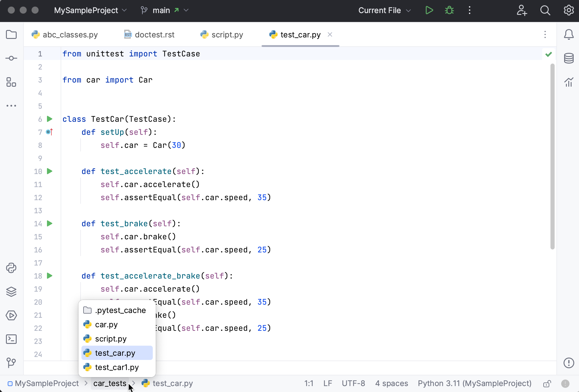Select 'test_car1.py' from file switcher popup

[117, 367]
